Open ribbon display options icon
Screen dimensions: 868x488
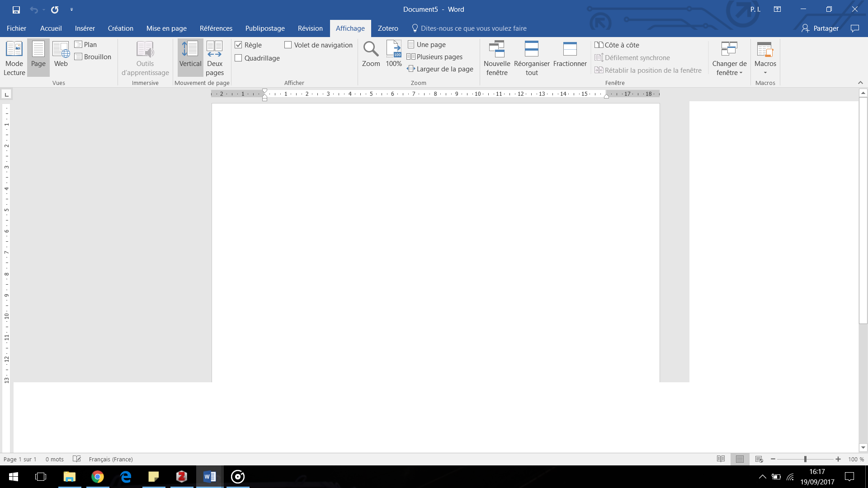point(777,9)
